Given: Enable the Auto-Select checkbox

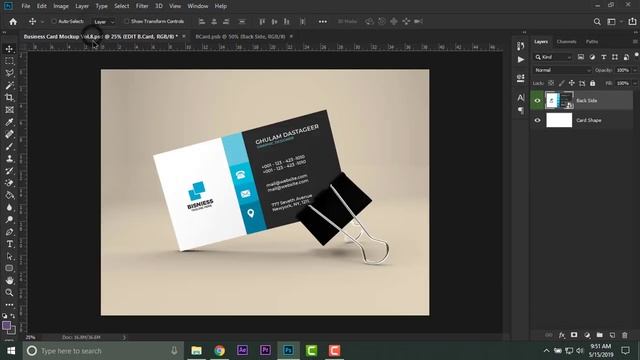Looking at the screenshot, I should [54, 21].
